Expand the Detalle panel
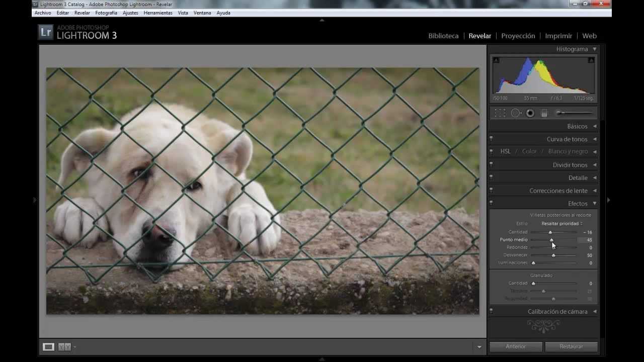The height and width of the screenshot is (362, 644). (x=595, y=178)
